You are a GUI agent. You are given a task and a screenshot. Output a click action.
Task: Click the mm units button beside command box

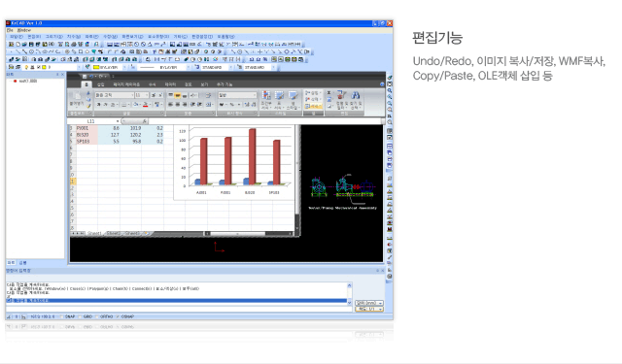pyautogui.click(x=369, y=303)
